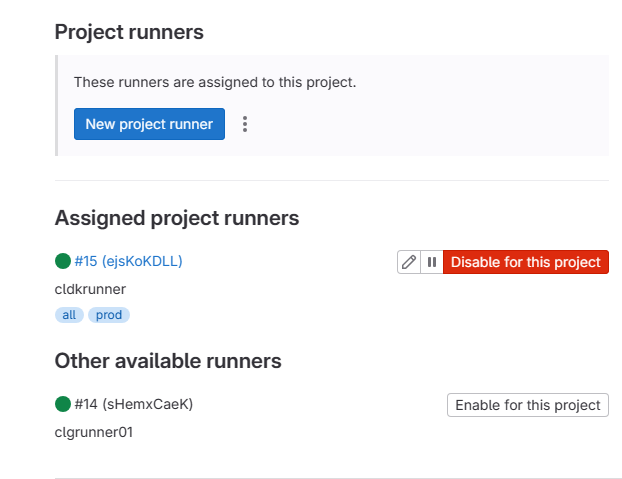Click the clgrunner01 description text
Image resolution: width=622 pixels, height=479 pixels.
pyautogui.click(x=94, y=432)
